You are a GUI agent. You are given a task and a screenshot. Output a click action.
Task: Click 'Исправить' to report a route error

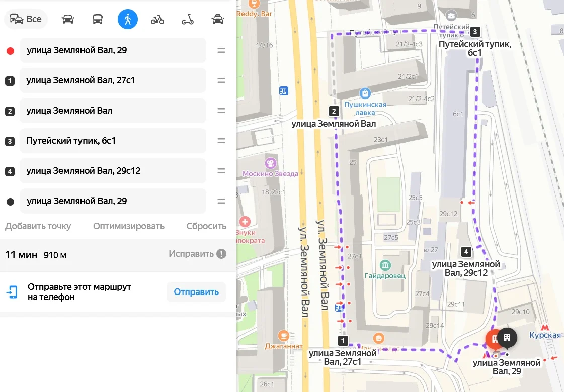[191, 254]
